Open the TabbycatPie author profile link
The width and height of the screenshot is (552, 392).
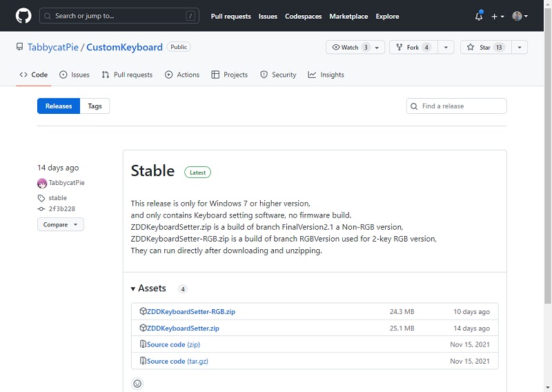(66, 183)
